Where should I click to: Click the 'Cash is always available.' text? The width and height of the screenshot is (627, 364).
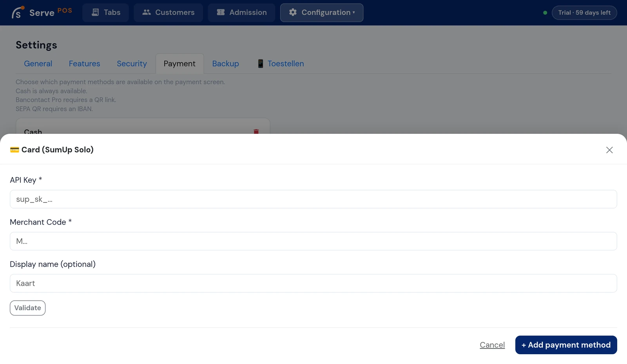click(51, 91)
